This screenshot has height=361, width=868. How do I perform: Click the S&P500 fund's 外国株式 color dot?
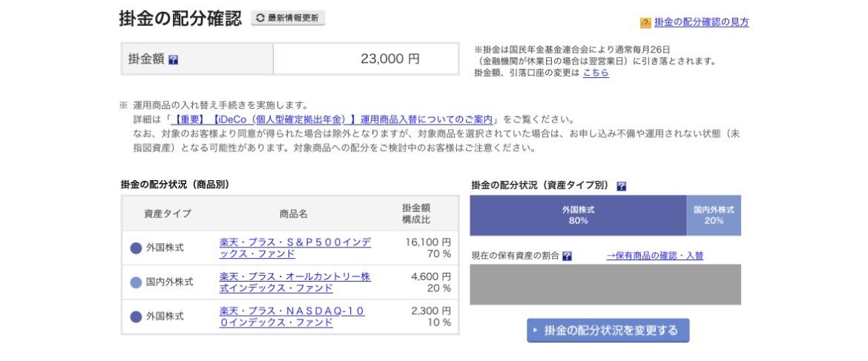click(136, 248)
